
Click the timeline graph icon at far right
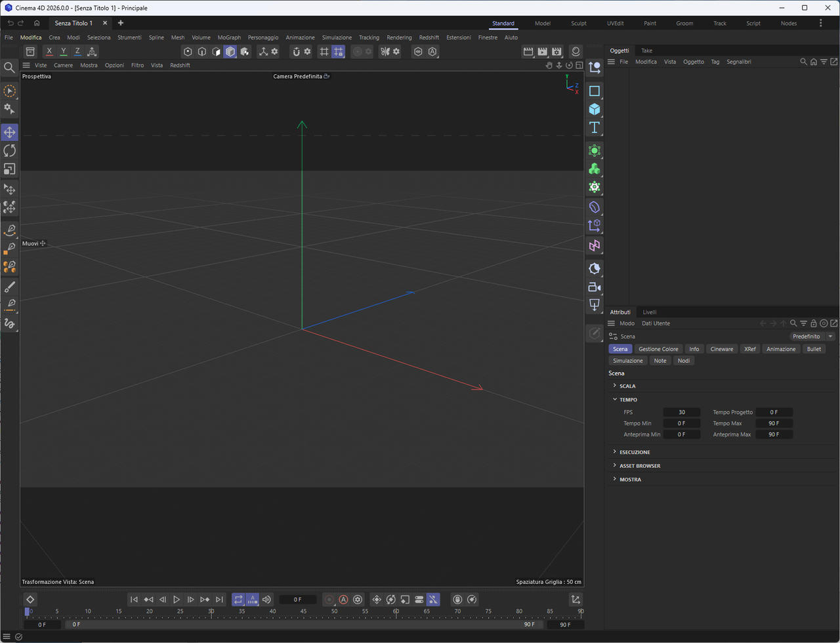point(576,600)
